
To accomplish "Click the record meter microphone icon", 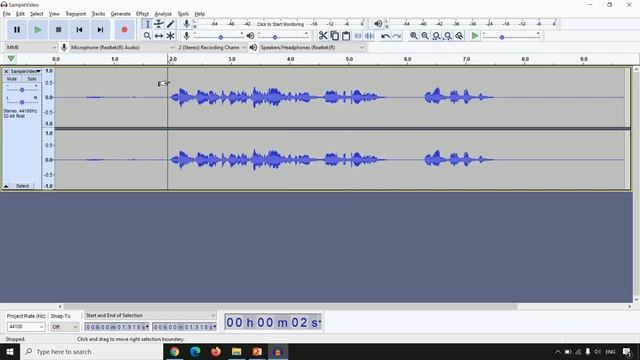I will 186,24.
